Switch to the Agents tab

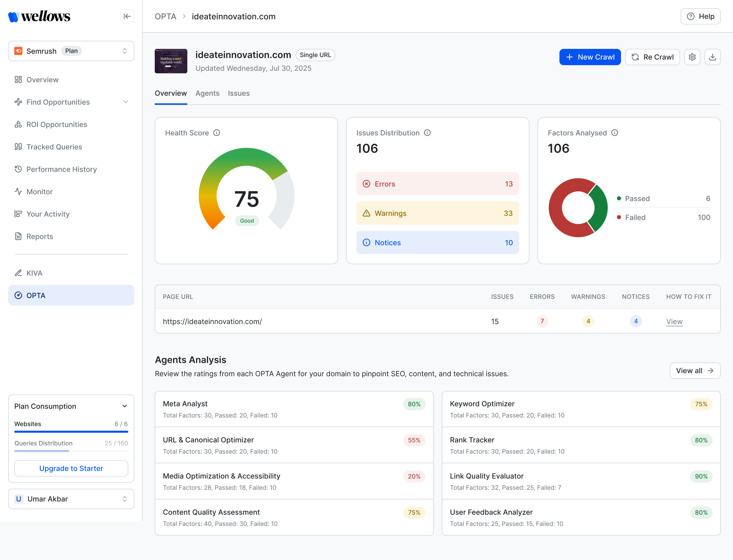tap(207, 93)
